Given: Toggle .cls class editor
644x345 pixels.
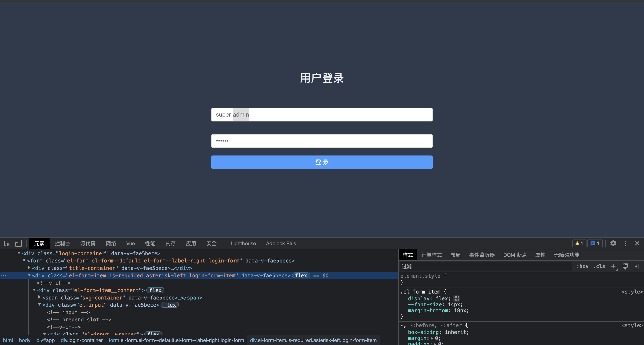Looking at the screenshot, I should (599, 266).
